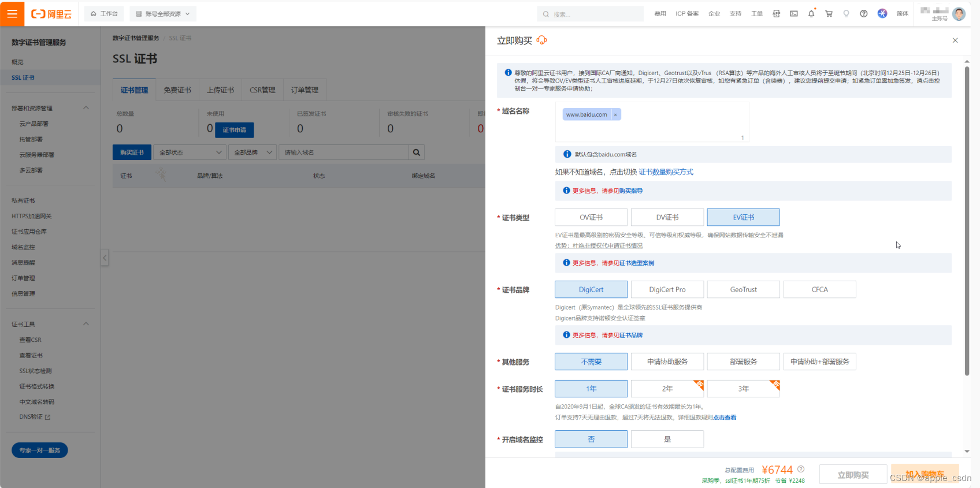
Task: Select DV证书 certificate type
Action: (x=667, y=217)
